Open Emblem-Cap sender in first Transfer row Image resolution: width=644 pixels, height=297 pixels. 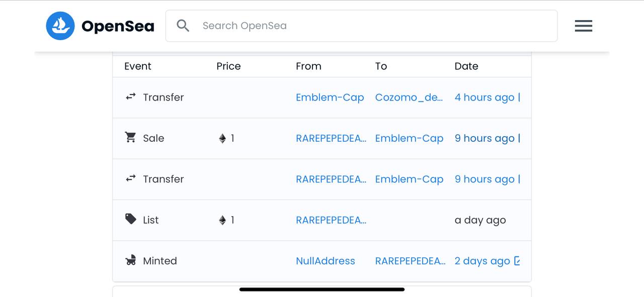click(330, 97)
